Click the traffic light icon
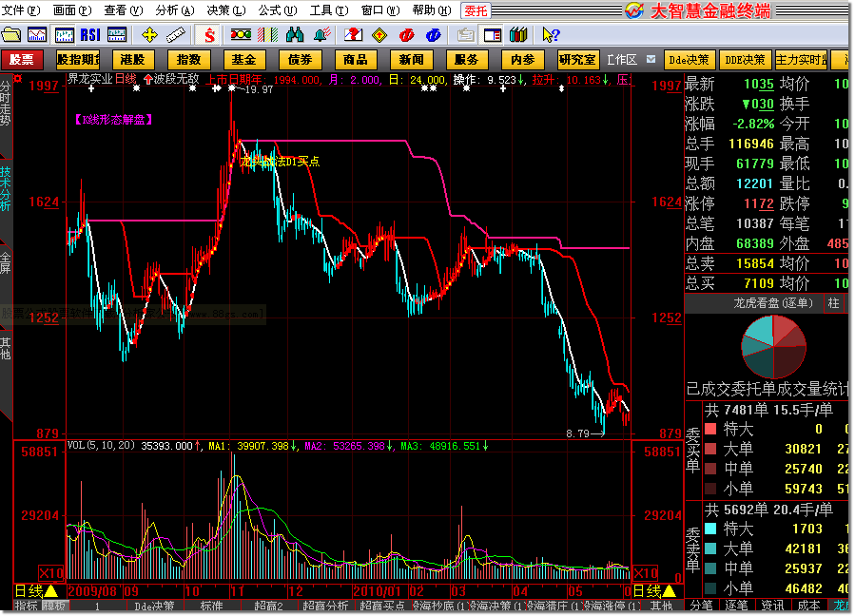 click(x=241, y=35)
